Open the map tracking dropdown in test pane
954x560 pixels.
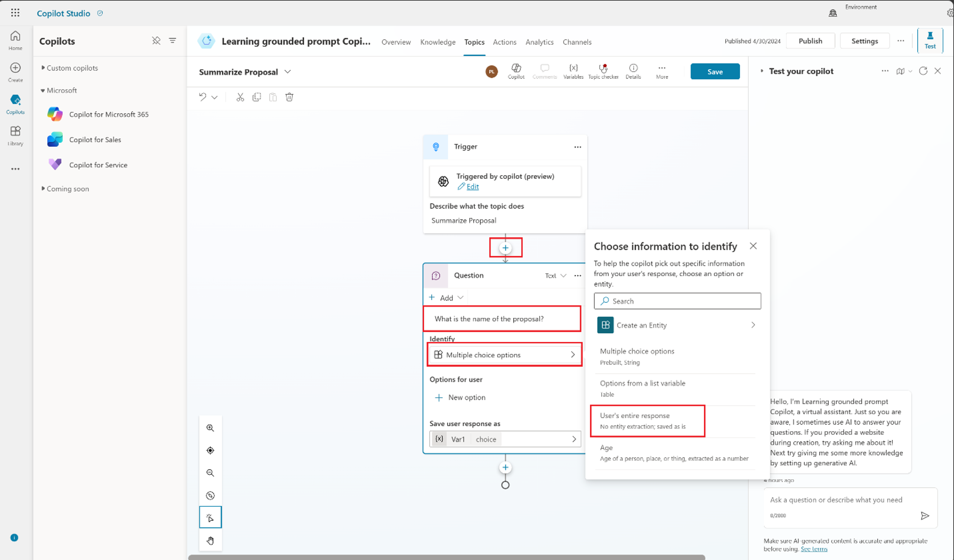[904, 71]
